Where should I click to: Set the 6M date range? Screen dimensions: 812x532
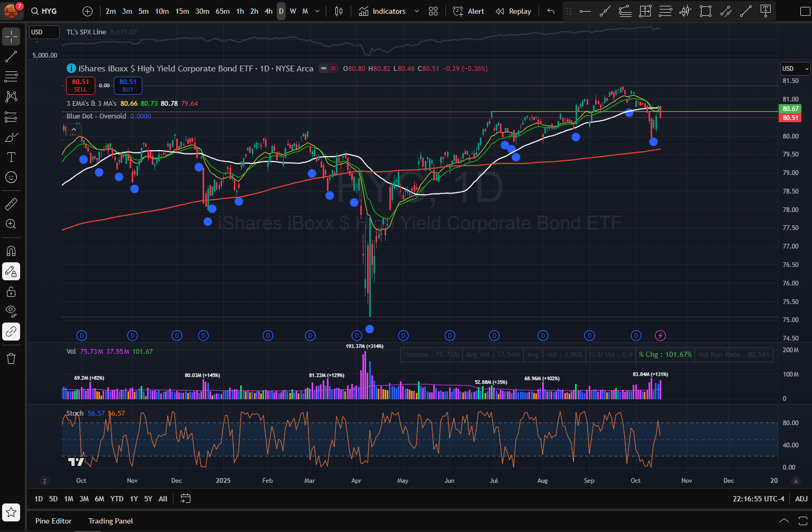point(99,499)
